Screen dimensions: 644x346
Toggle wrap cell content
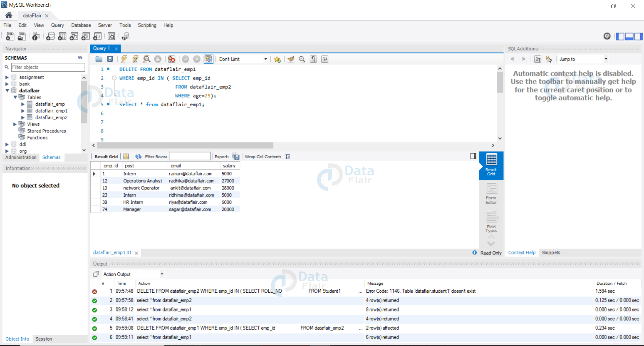tap(288, 157)
